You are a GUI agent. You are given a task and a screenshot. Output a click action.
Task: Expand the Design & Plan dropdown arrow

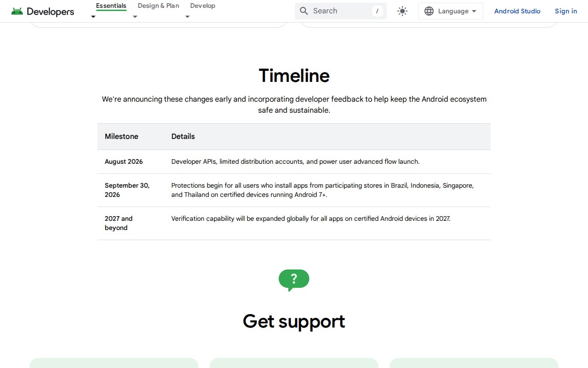coord(135,17)
